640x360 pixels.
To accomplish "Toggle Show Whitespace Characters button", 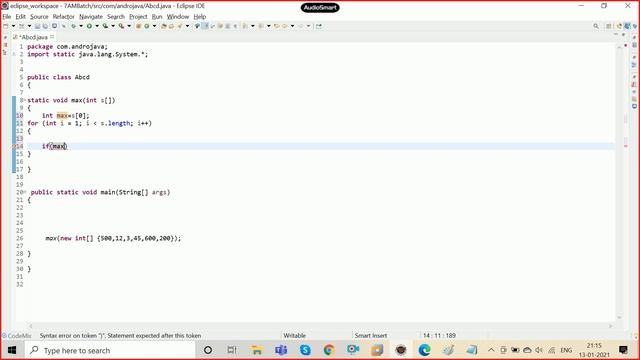I will pos(235,26).
